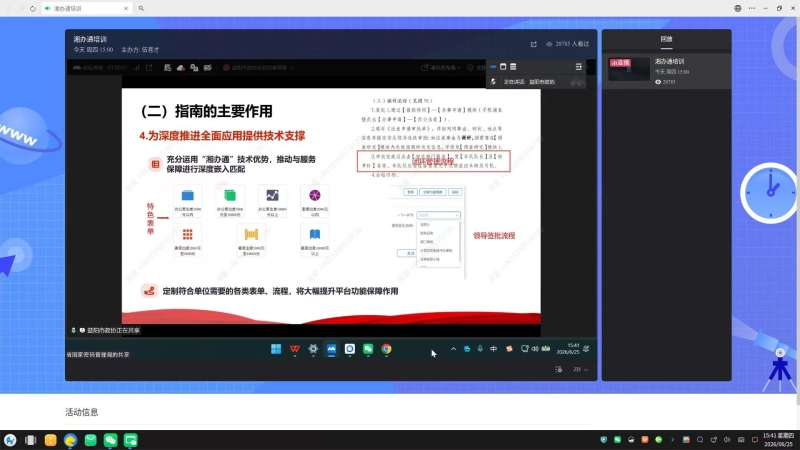This screenshot has width=800, height=450.
Task: Open the WeChat icon in bottom taskbar
Action: coord(110,440)
